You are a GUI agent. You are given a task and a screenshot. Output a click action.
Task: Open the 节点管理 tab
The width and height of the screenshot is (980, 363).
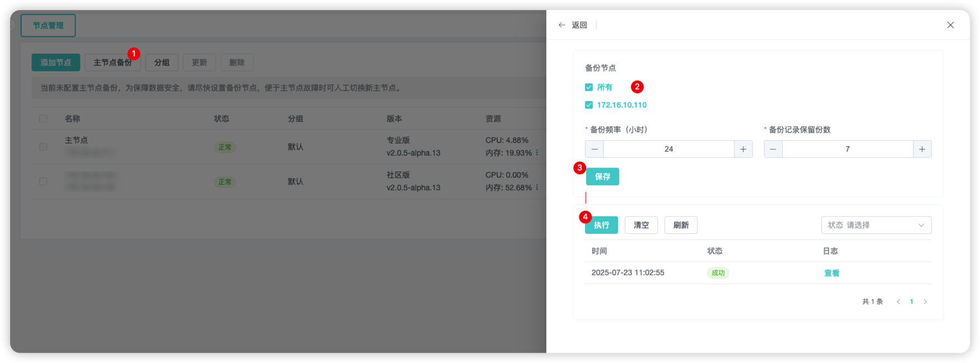tap(48, 25)
